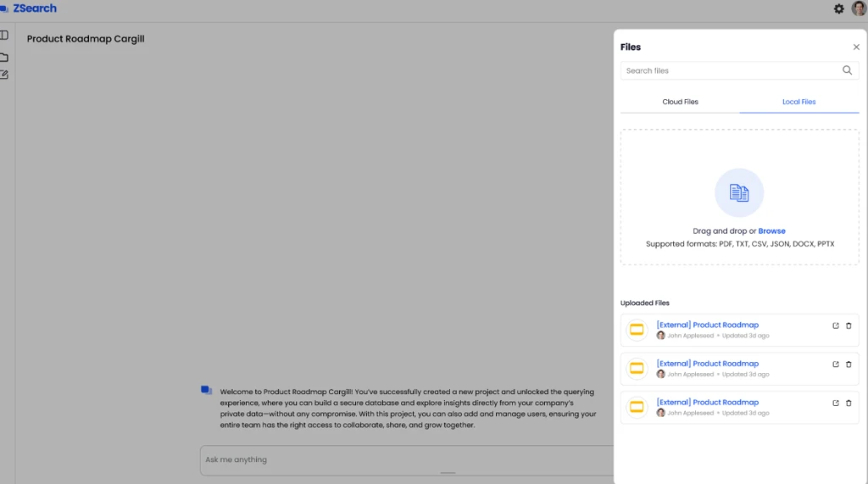Delete the first uploaded Product Roadmap file
868x484 pixels.
point(849,325)
